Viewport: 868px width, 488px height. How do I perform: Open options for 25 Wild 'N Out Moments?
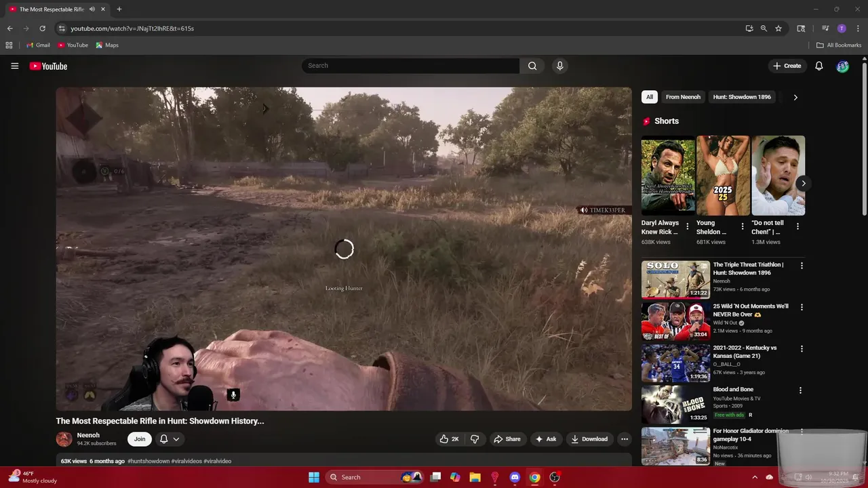pyautogui.click(x=802, y=307)
